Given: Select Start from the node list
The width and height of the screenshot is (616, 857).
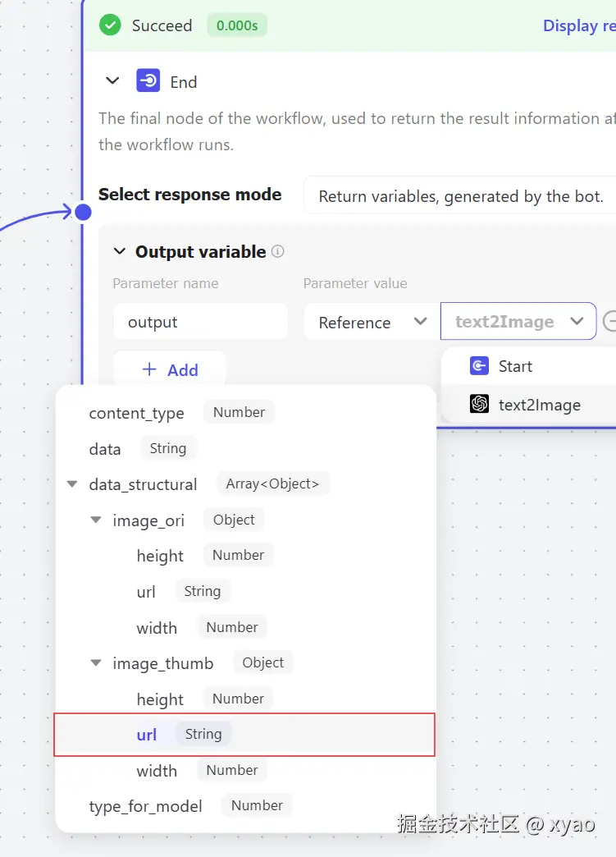Looking at the screenshot, I should pos(515,366).
